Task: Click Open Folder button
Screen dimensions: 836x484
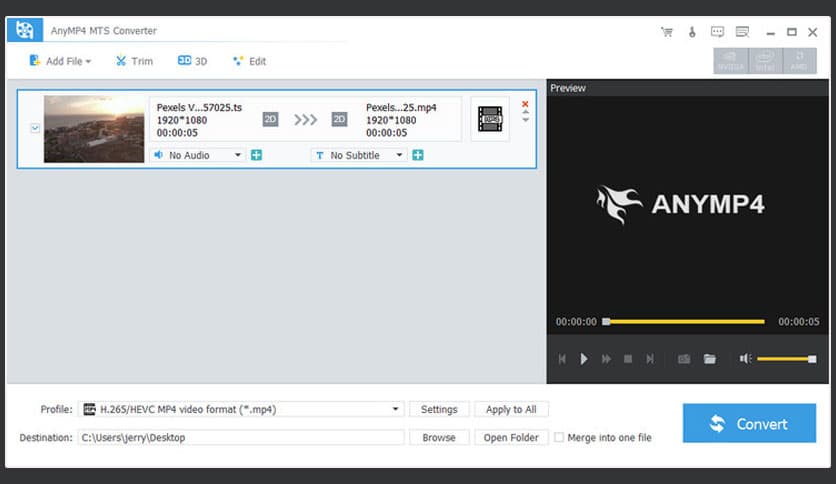Action: (511, 437)
